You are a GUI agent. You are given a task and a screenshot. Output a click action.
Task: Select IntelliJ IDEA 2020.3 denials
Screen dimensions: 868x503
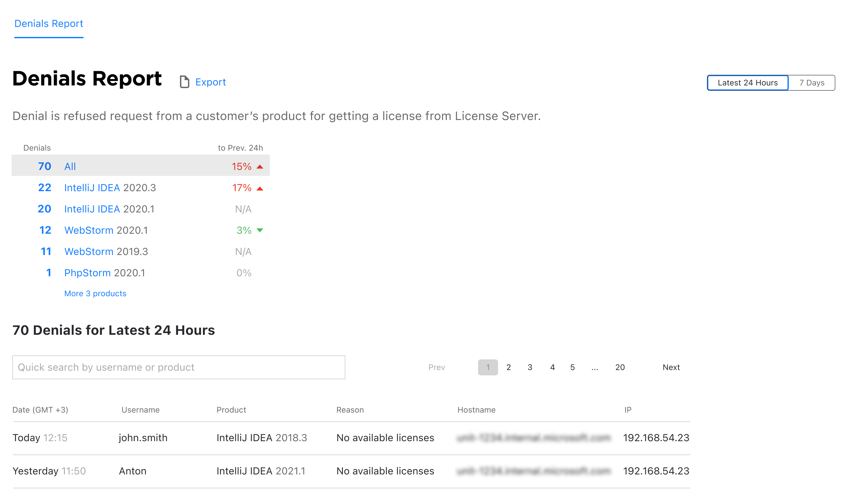(x=110, y=188)
